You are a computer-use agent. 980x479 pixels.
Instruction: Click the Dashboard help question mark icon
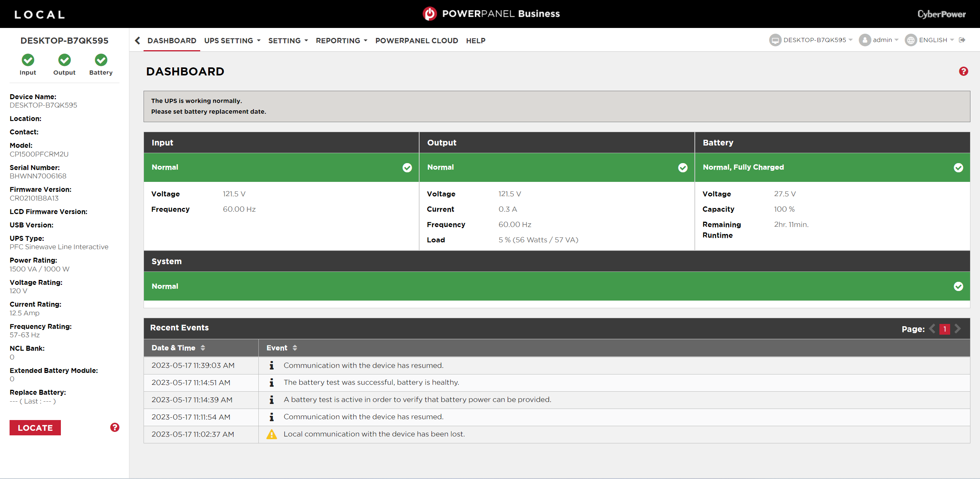click(x=963, y=71)
